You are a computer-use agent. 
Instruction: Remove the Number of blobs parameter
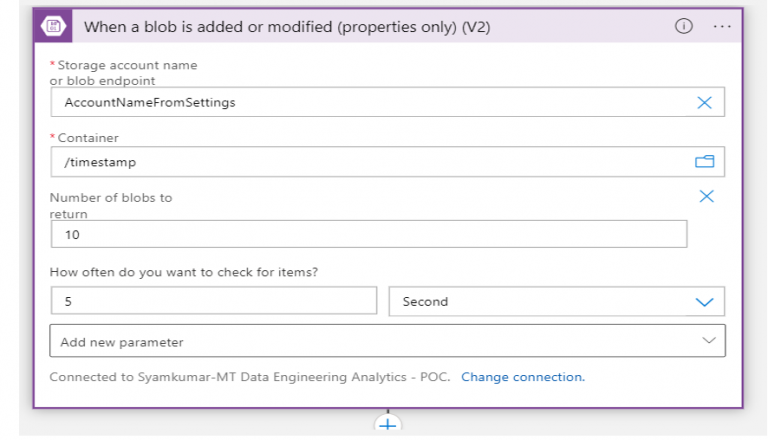click(x=706, y=196)
